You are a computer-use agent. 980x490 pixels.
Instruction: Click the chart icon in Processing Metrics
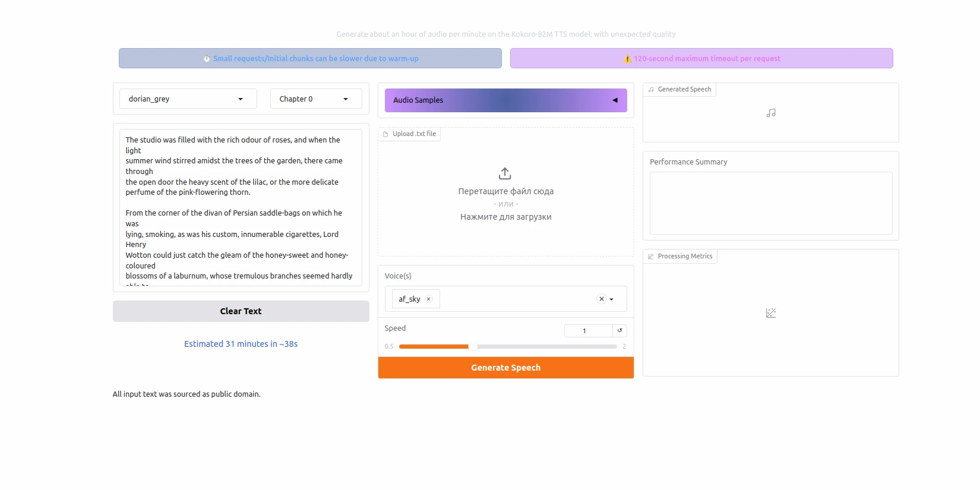coord(770,313)
